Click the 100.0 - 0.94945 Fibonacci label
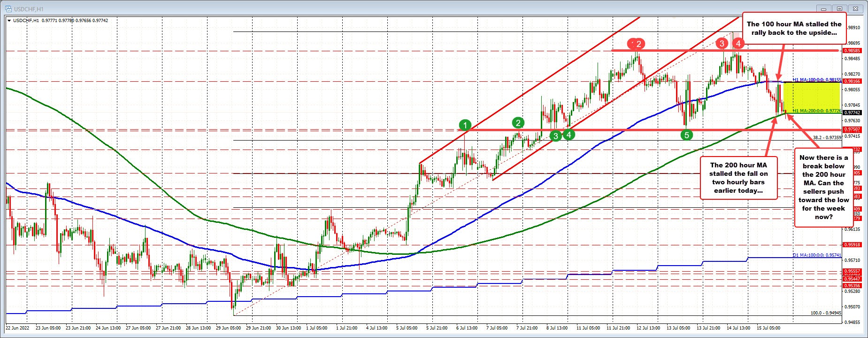 [826, 313]
